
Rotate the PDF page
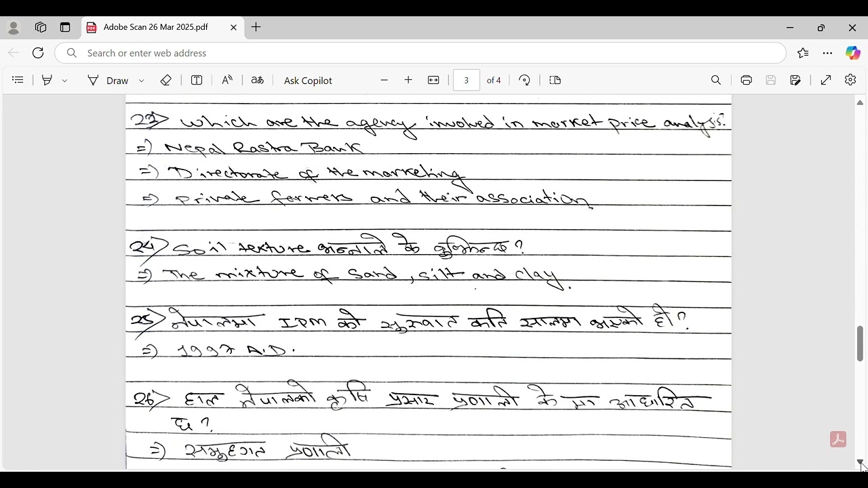pos(524,80)
